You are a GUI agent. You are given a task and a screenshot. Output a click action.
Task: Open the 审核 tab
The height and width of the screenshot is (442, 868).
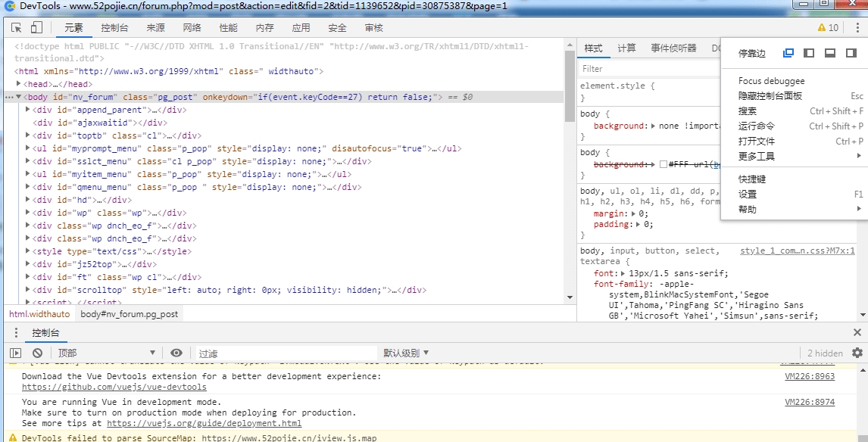coord(373,28)
